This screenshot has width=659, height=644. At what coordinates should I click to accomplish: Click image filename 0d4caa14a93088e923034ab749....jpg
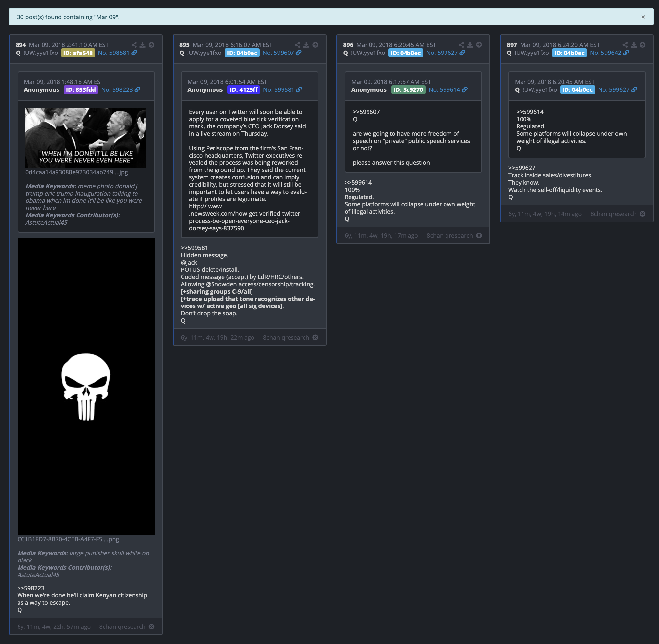[x=76, y=172]
